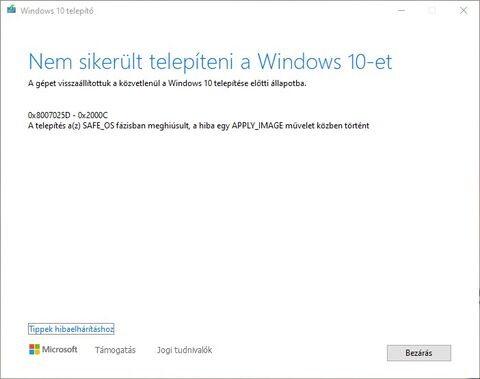
Task: Click the APPLY_IMAGE word in error description
Action: coord(257,126)
